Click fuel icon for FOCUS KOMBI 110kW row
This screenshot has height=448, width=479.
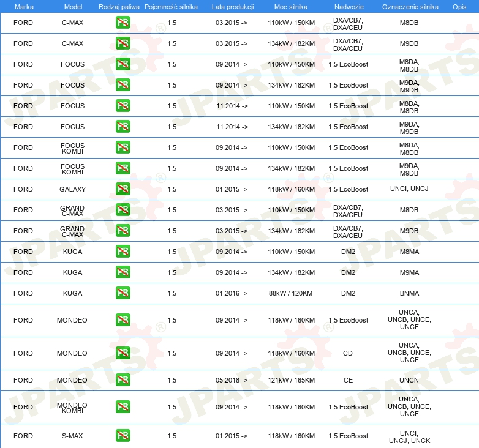(123, 147)
